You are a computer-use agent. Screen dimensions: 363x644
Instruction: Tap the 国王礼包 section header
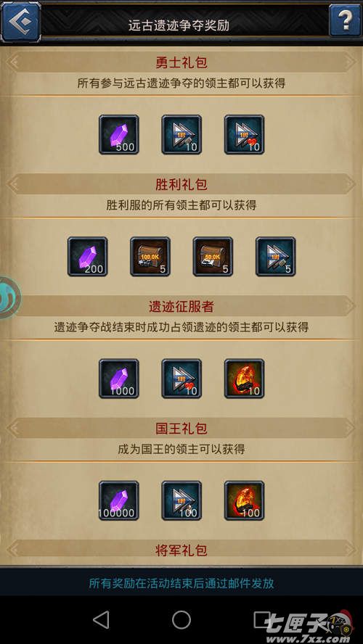click(x=181, y=429)
